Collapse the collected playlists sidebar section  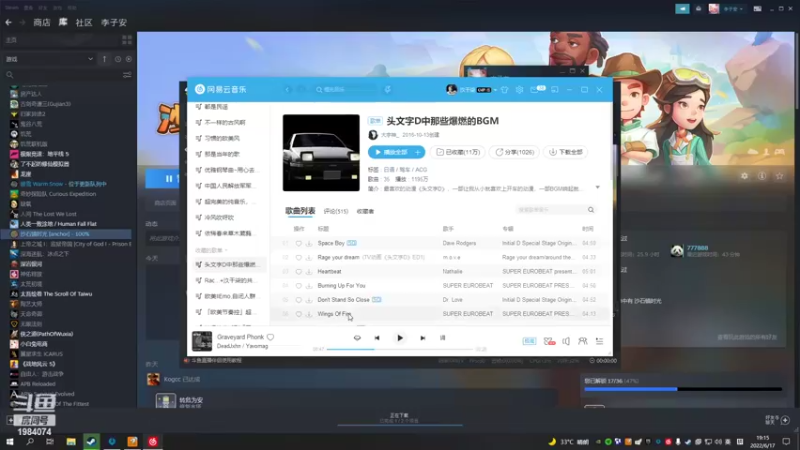click(x=212, y=250)
